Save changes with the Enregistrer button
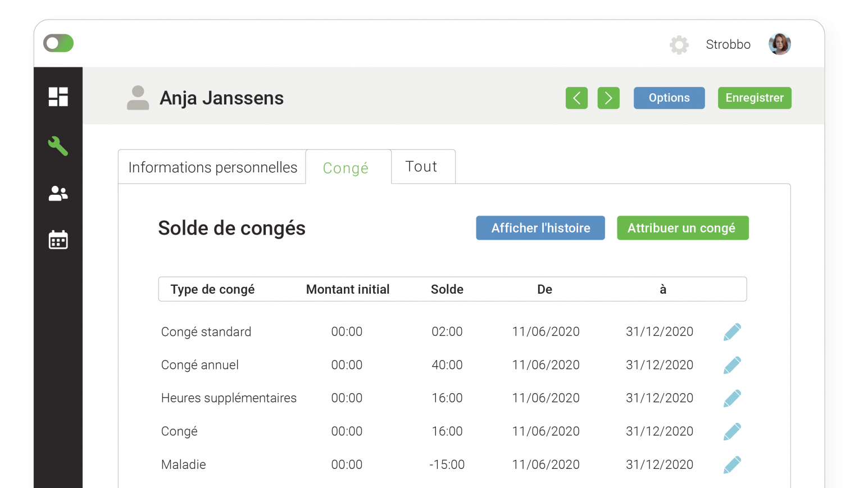Viewport: 868px width, 488px height. (755, 98)
